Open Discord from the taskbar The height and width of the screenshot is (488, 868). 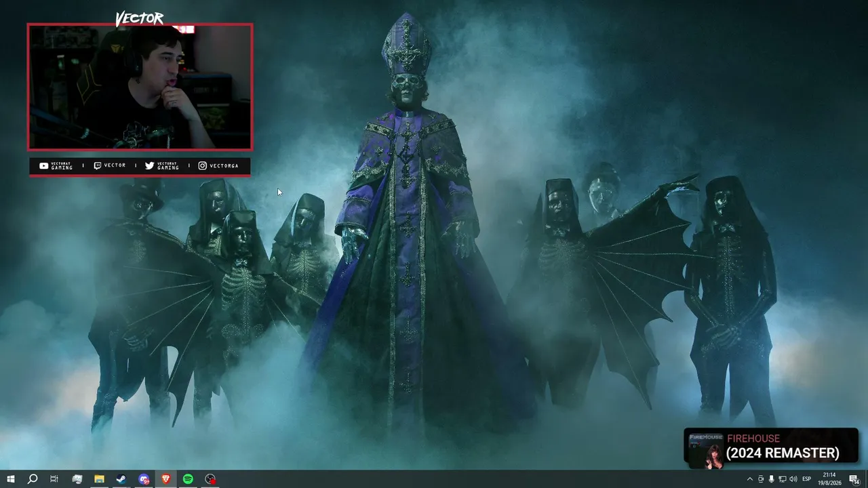[144, 479]
